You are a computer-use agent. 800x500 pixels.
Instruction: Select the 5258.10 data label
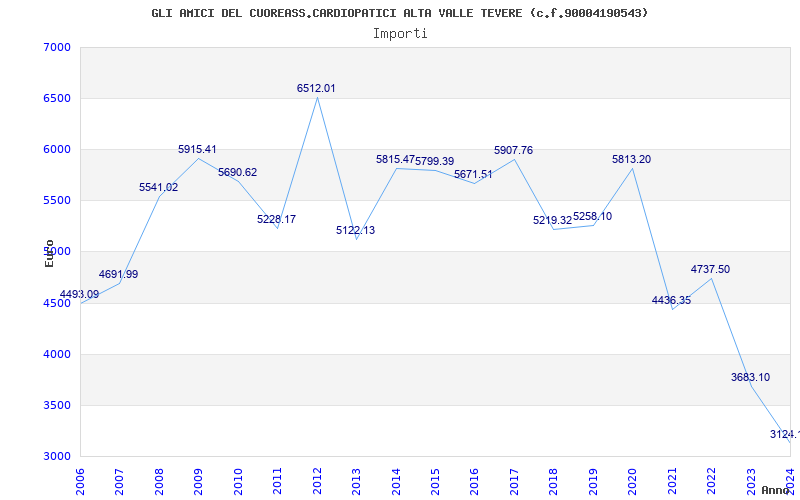tap(593, 216)
